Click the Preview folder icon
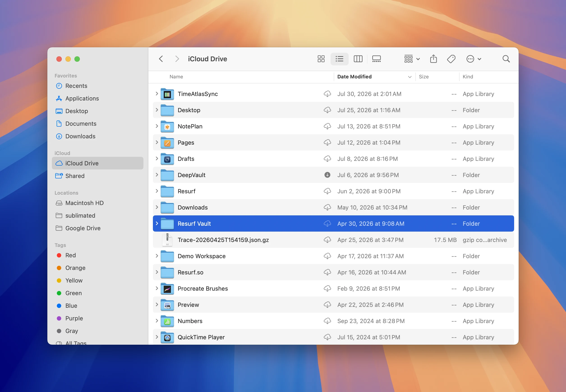 [x=167, y=305]
